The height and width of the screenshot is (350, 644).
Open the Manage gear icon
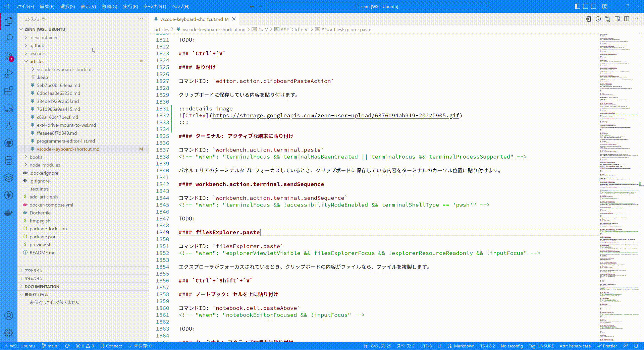(9, 333)
